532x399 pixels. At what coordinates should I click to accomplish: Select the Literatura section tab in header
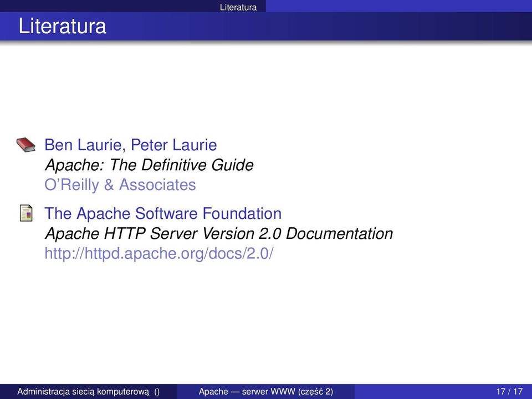tap(238, 7)
